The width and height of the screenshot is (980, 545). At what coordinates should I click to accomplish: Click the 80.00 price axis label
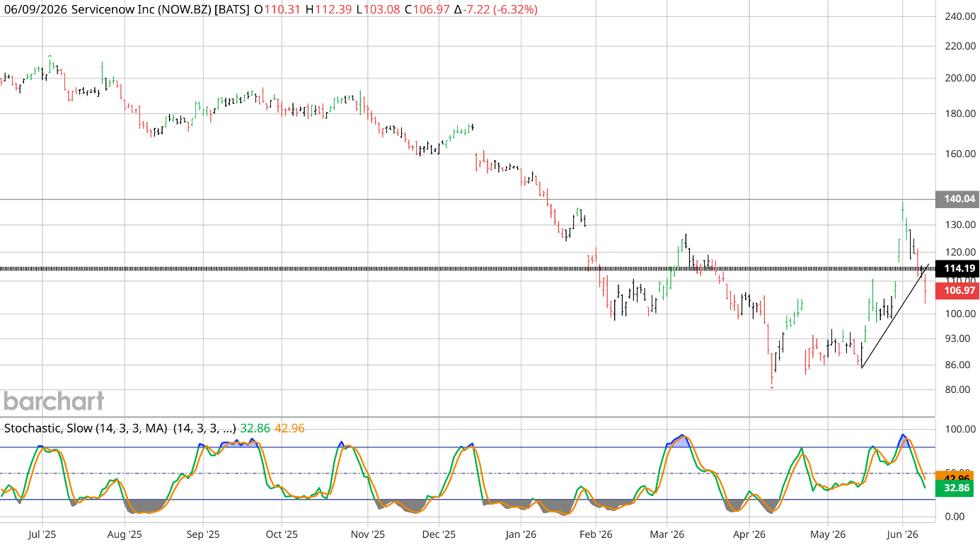click(959, 390)
